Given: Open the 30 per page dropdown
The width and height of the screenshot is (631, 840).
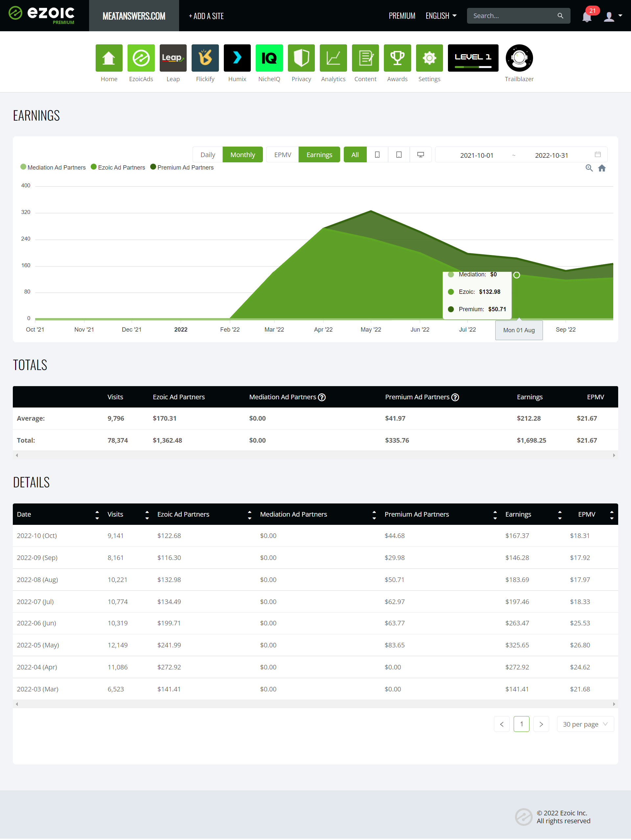Looking at the screenshot, I should click(x=585, y=724).
